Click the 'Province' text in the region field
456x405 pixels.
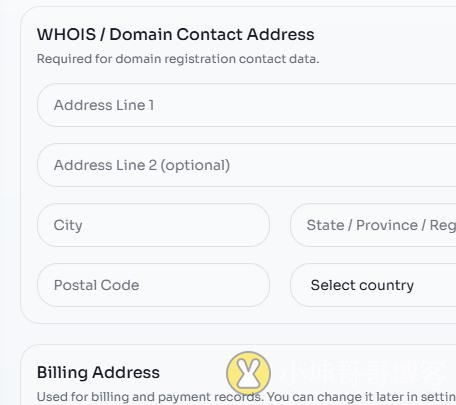[x=387, y=225]
